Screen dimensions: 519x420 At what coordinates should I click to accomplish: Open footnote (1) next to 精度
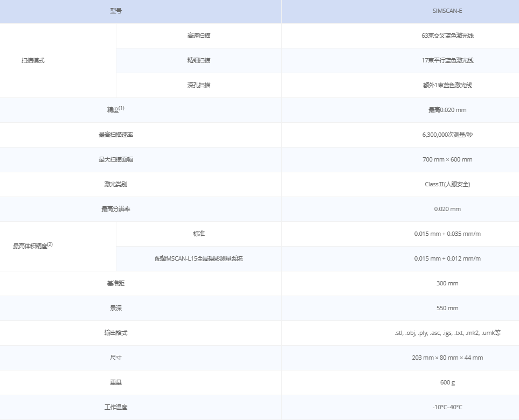(122, 108)
